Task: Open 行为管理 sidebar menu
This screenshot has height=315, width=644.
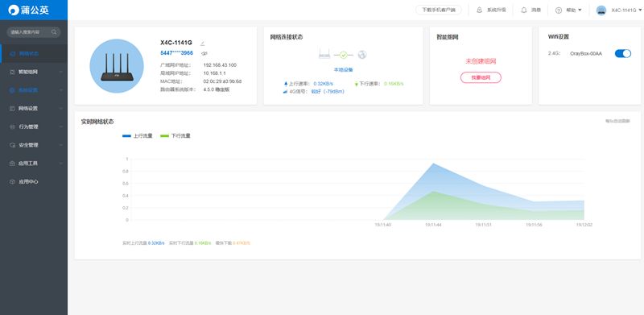Action: coord(34,126)
